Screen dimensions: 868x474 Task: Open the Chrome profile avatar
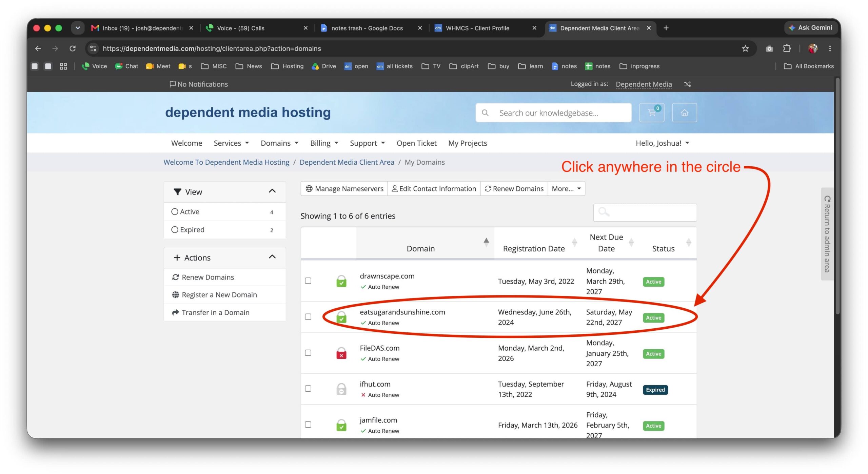pyautogui.click(x=812, y=48)
